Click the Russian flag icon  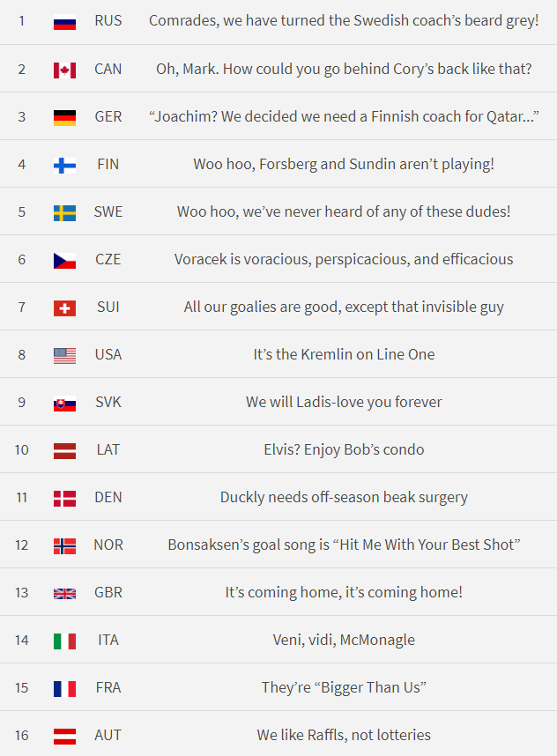(64, 21)
